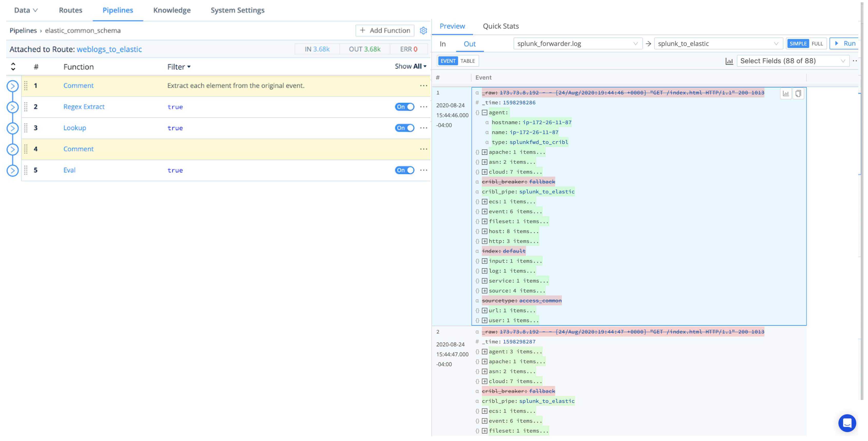Screen dimensions: 868x441
Task: Expand cloud 7 items in event 1
Action: click(484, 172)
